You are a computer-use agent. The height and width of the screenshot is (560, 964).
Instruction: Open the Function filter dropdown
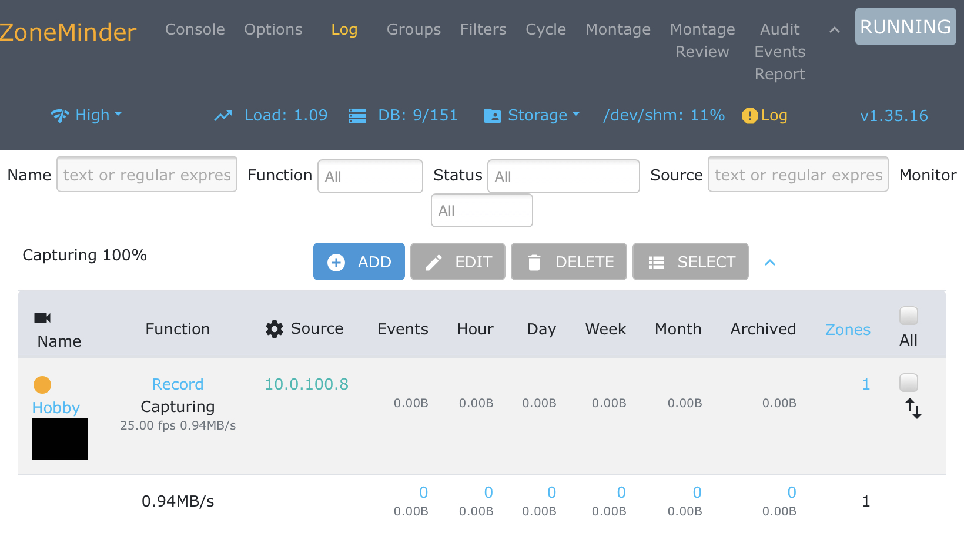pyautogui.click(x=370, y=176)
